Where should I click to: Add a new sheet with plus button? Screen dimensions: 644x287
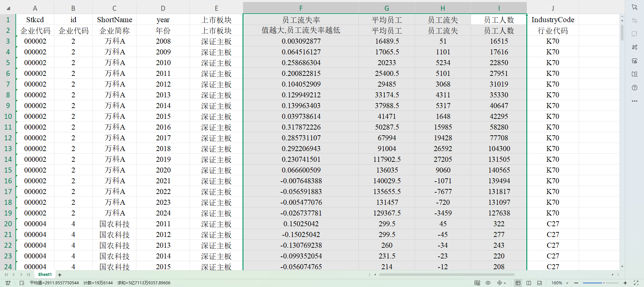coord(60,275)
